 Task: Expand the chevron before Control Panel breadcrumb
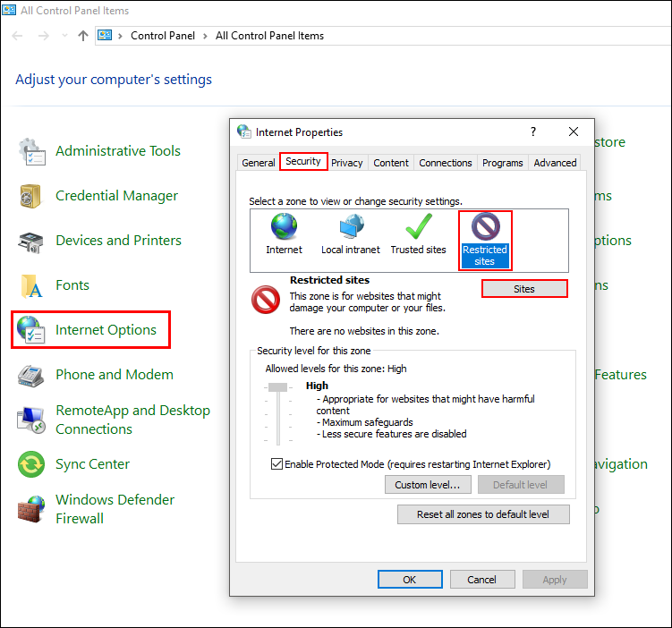click(x=121, y=36)
